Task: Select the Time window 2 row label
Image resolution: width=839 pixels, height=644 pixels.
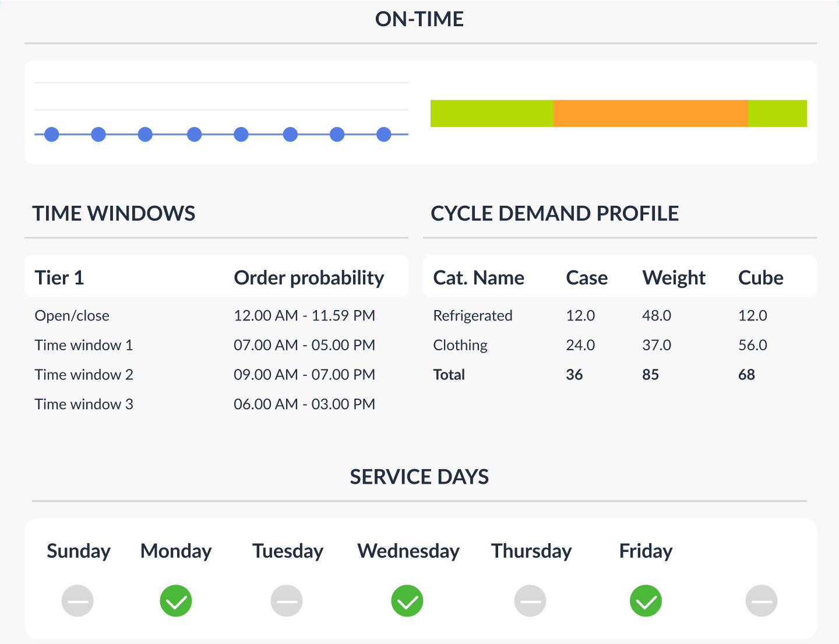Action: pyautogui.click(x=84, y=375)
